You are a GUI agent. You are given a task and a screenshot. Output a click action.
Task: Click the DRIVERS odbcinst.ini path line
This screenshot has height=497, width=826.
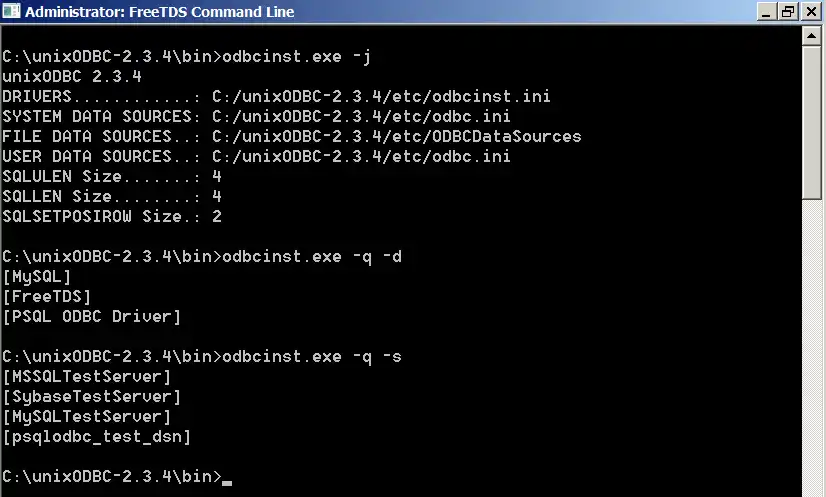pyautogui.click(x=276, y=96)
